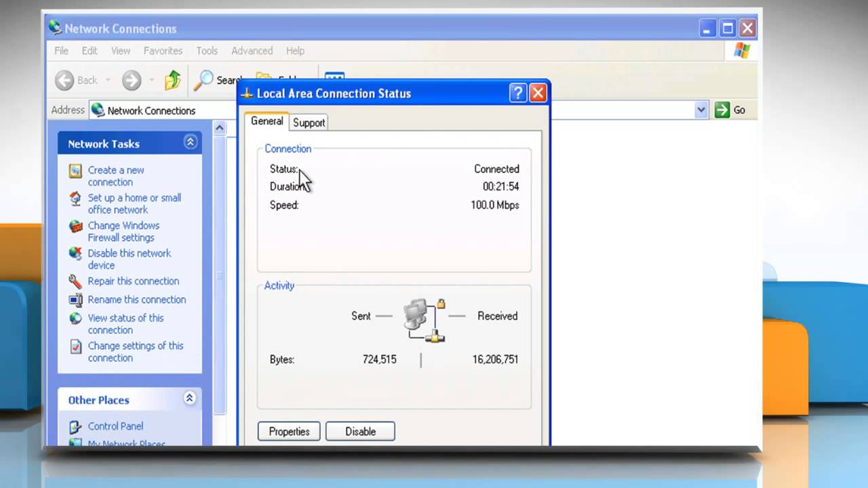
Task: Open the Favorites menu
Action: tap(163, 51)
